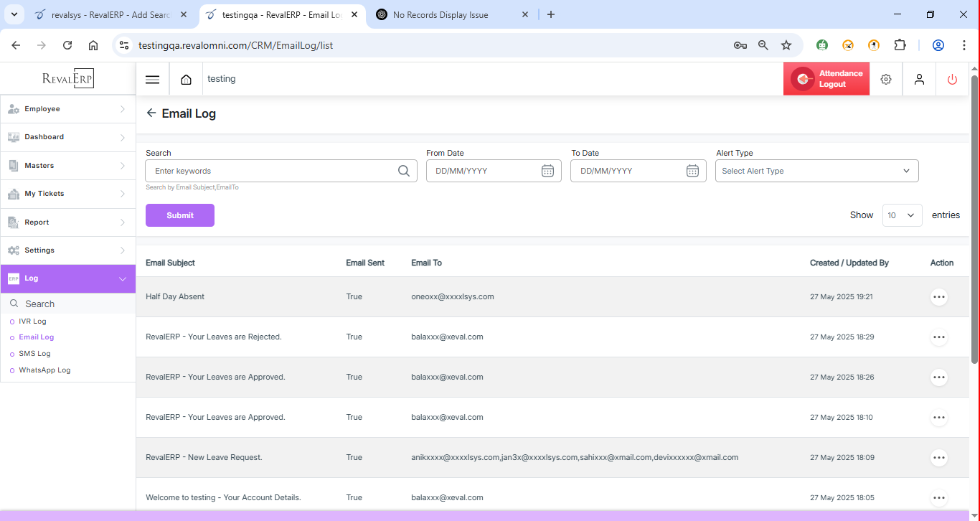Click the search magnifier in keywords field
Screen dimensions: 980x521
point(404,171)
